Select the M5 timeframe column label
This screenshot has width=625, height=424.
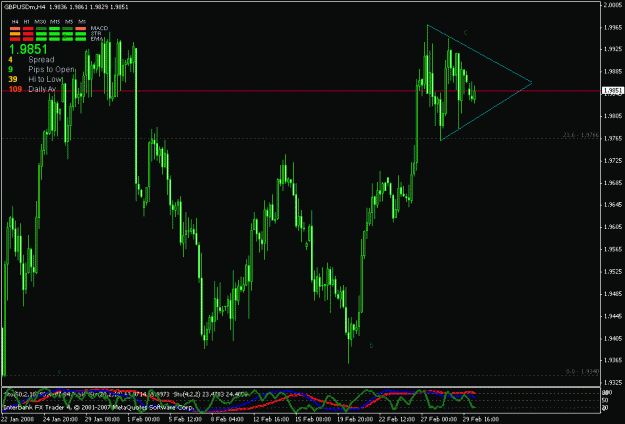[69, 22]
